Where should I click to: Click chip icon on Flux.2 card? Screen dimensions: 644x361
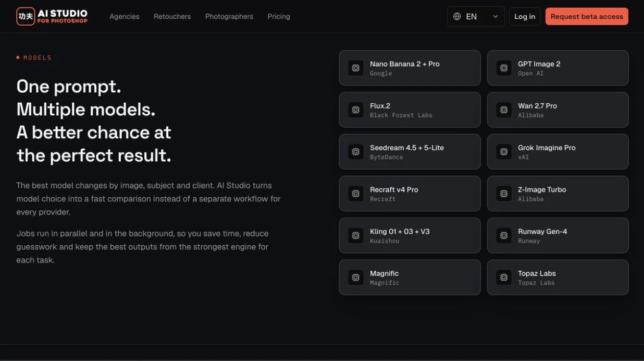click(x=355, y=110)
